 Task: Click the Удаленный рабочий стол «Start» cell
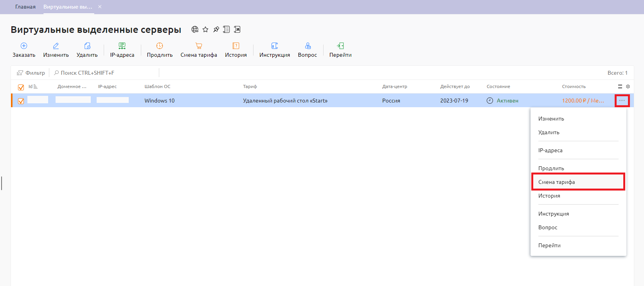coord(285,101)
